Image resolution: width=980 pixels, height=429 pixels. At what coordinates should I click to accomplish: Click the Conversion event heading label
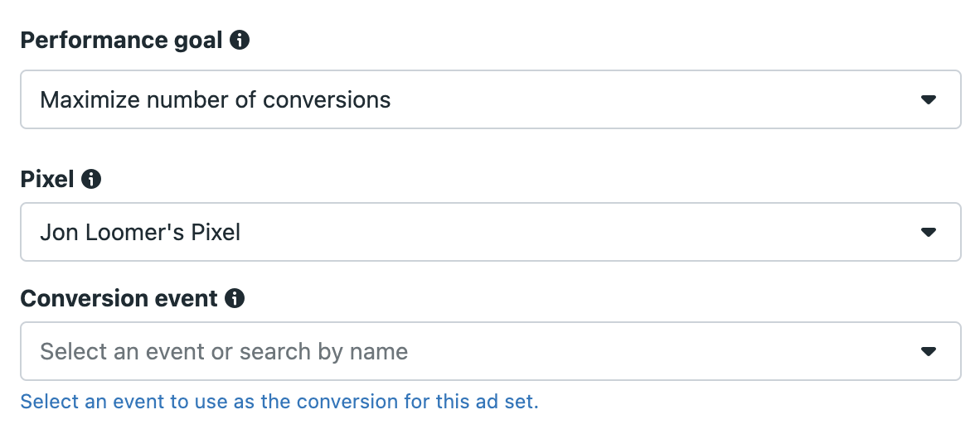click(x=119, y=298)
